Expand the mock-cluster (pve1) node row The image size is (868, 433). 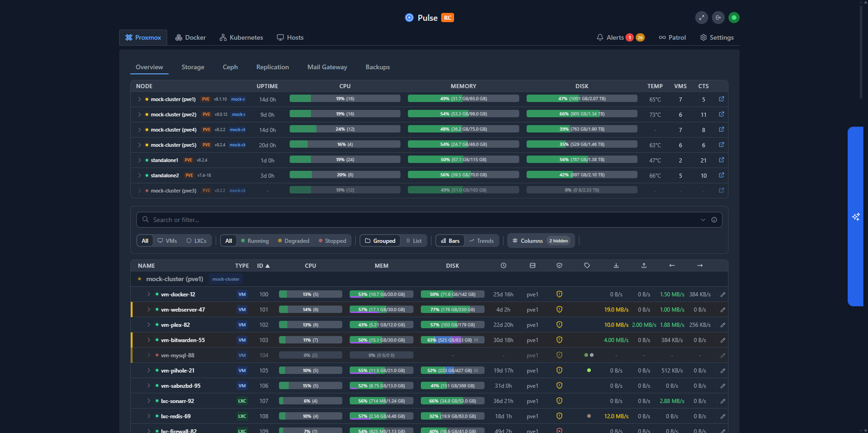point(139,99)
